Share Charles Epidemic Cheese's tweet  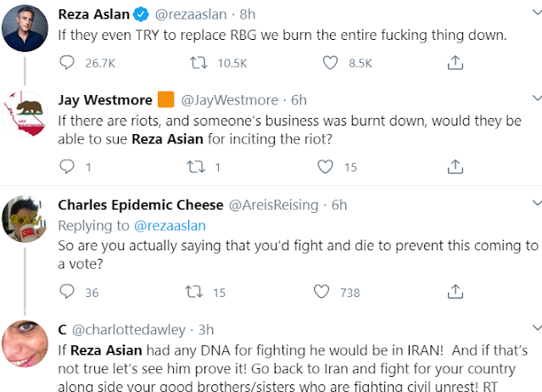point(455,292)
